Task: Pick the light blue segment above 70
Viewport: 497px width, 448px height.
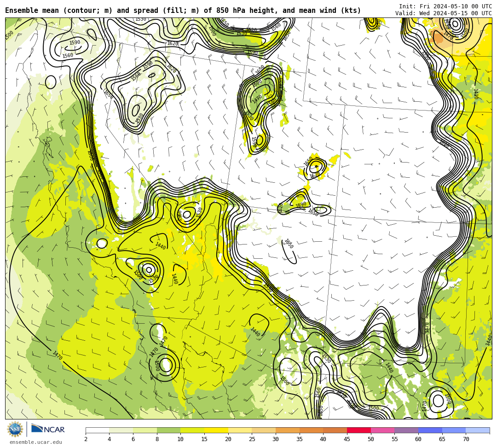Action: (x=478, y=430)
